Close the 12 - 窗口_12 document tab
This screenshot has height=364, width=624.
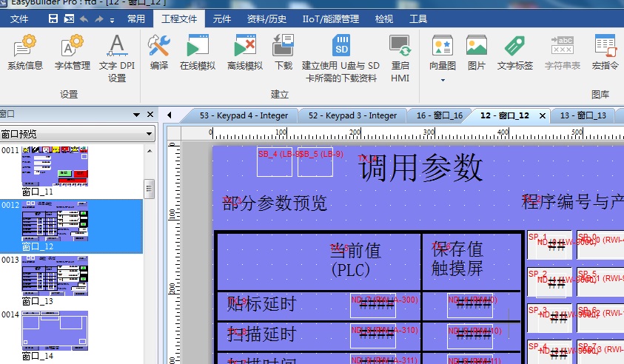point(542,115)
